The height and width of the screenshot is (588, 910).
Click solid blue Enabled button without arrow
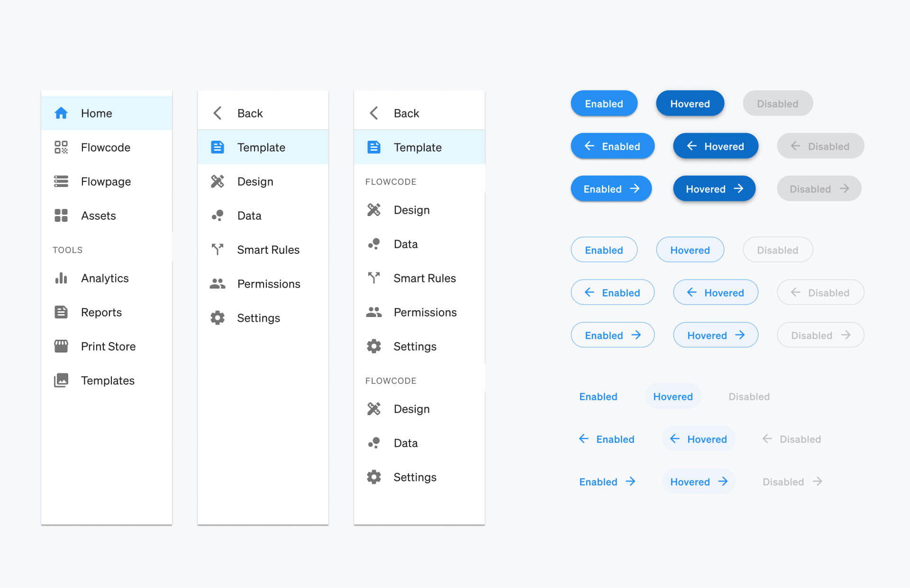[x=604, y=104]
